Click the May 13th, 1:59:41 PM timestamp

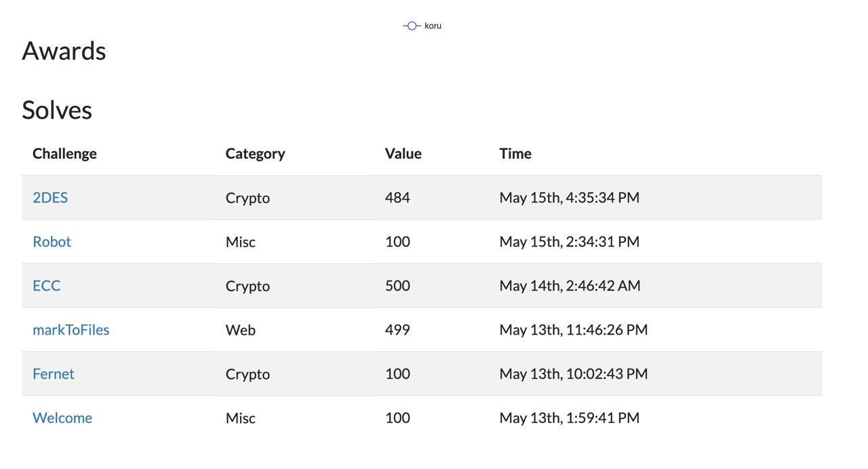(x=570, y=418)
